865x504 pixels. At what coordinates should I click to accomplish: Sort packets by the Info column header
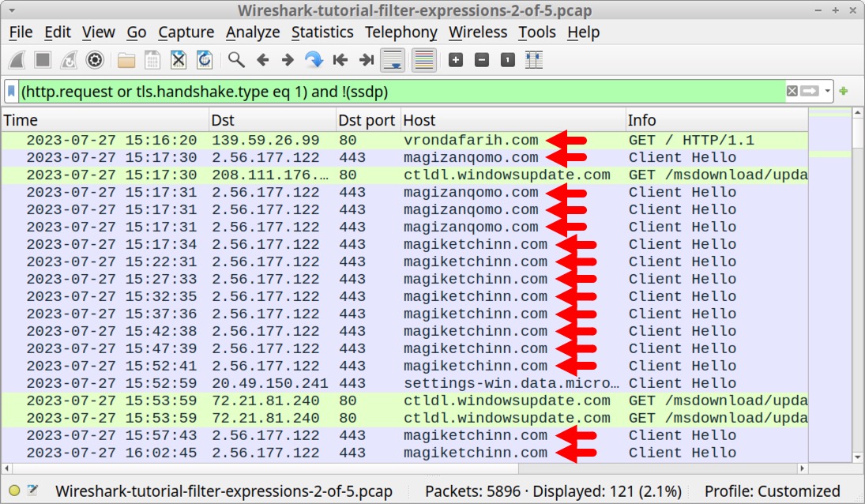point(717,120)
